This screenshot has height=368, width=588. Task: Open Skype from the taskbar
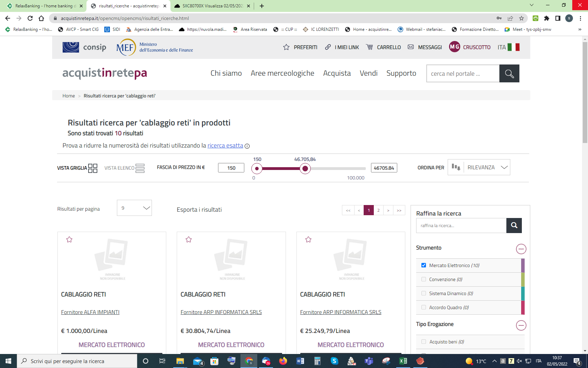335,361
